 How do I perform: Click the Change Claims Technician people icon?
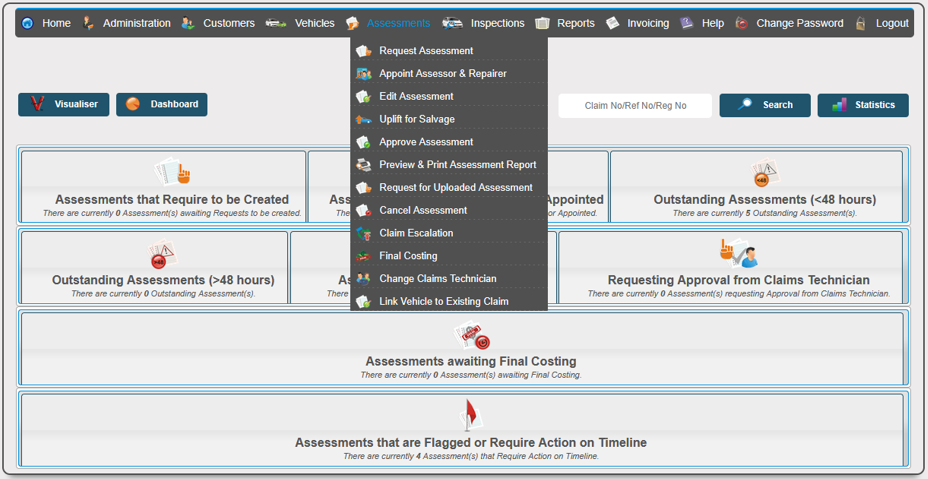pyautogui.click(x=363, y=278)
